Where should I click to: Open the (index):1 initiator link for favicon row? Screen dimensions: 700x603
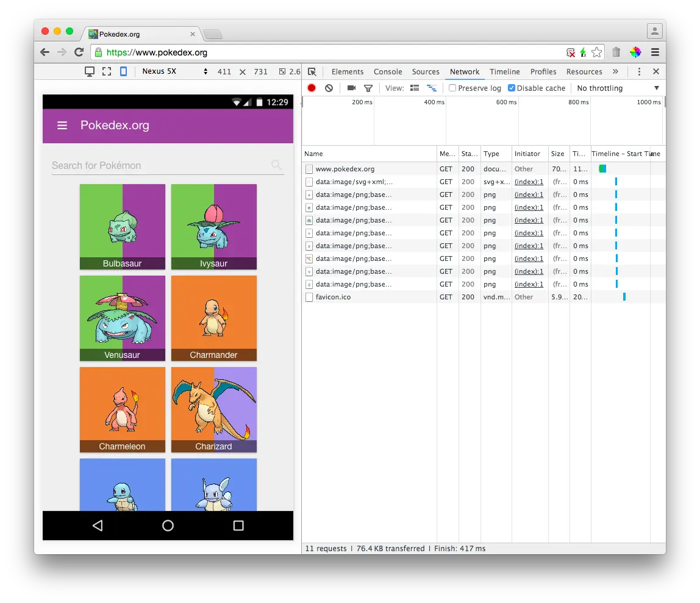529,284
